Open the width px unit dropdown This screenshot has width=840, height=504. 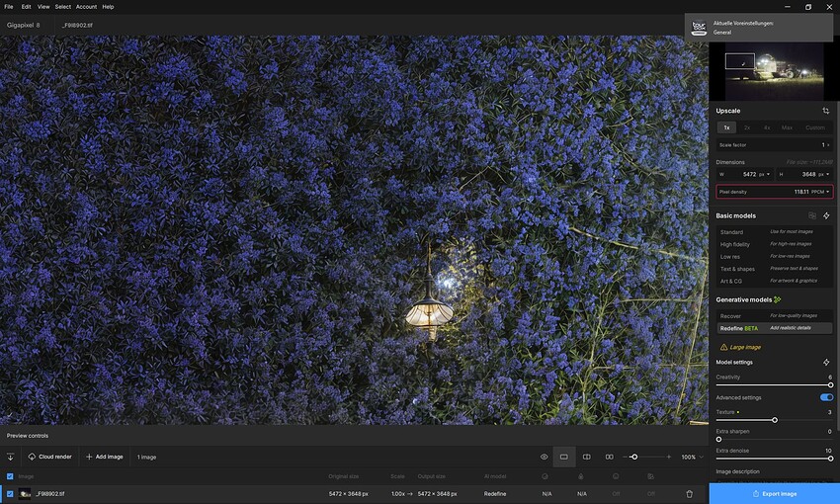[765, 175]
